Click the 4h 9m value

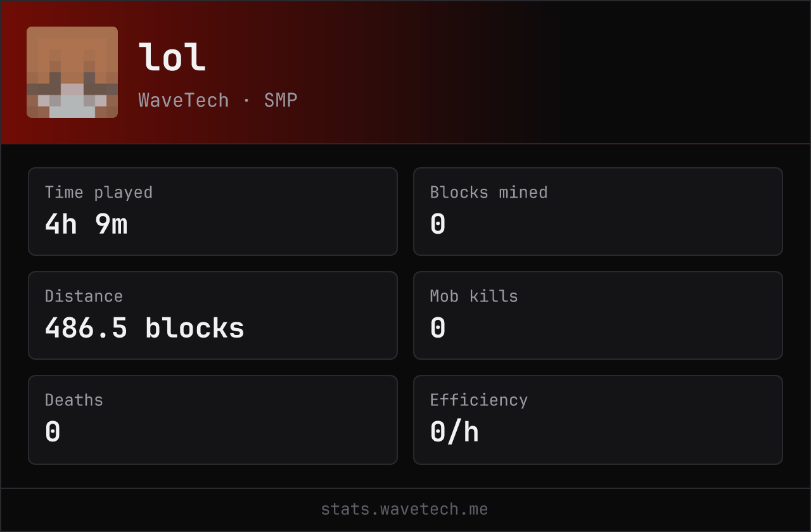(x=86, y=224)
